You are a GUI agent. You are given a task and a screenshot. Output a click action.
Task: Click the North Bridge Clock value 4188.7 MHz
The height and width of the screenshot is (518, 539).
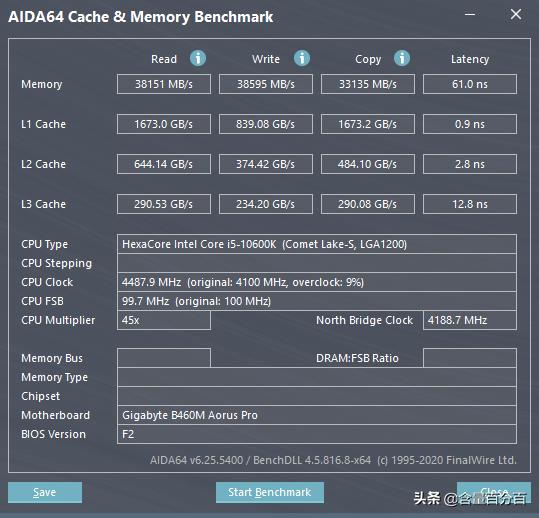[470, 320]
